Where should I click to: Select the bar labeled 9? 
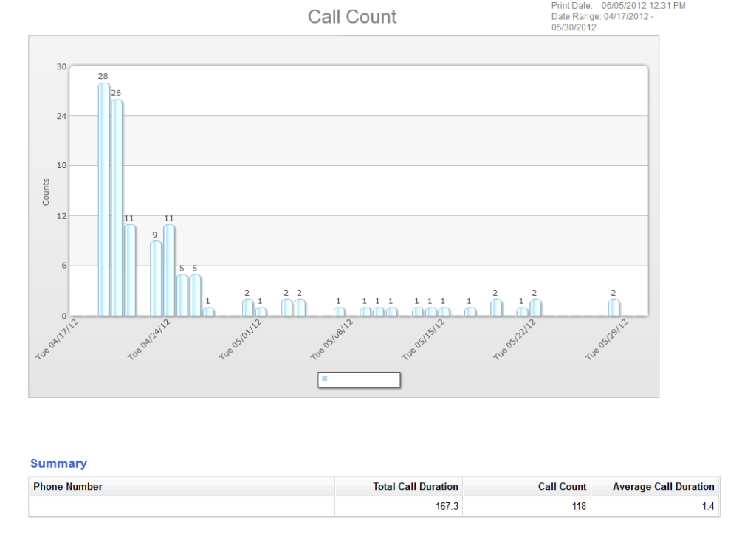[x=156, y=278]
